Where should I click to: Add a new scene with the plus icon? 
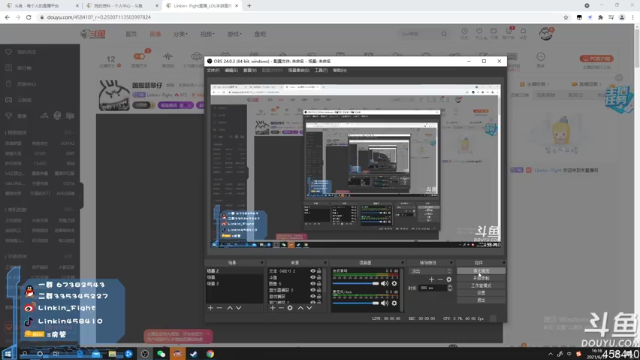[x=210, y=308]
